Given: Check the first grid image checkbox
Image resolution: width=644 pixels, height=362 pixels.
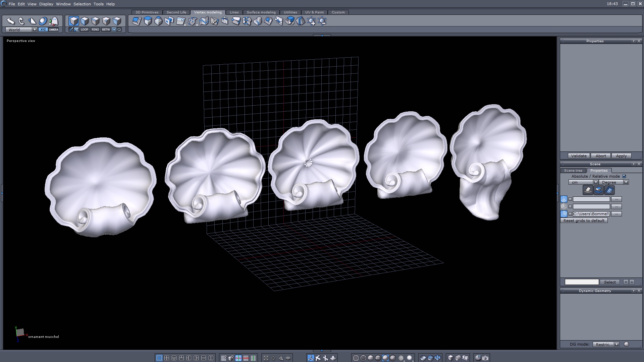Looking at the screenshot, I should coord(570,199).
